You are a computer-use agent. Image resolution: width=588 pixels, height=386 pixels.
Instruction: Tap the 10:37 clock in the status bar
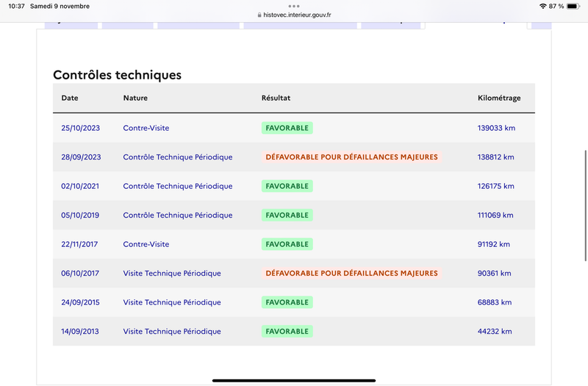coord(16,6)
